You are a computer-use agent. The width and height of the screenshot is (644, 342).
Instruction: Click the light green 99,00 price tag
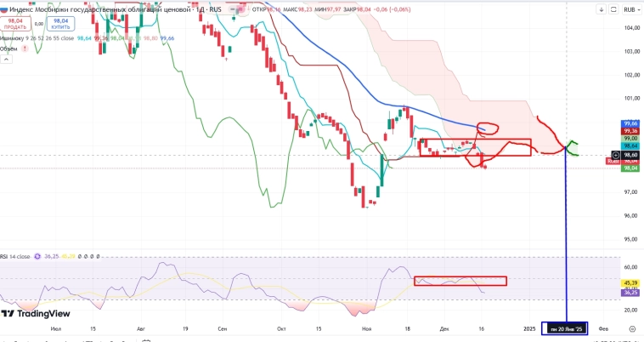(x=630, y=139)
